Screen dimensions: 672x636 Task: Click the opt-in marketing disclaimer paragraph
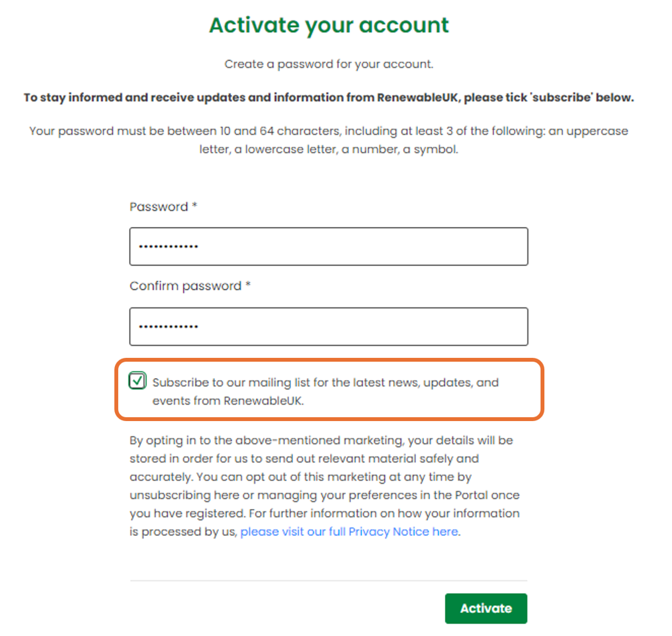click(325, 486)
